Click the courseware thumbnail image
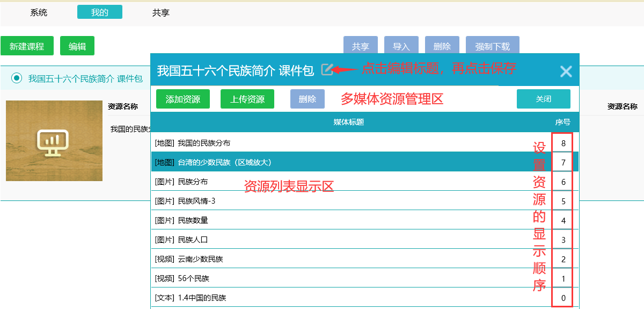 [54, 141]
